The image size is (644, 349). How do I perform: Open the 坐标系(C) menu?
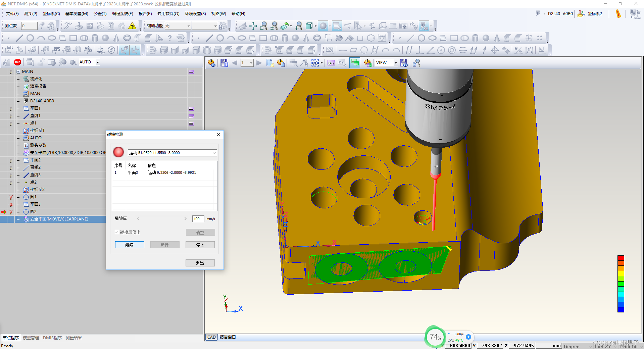point(51,14)
